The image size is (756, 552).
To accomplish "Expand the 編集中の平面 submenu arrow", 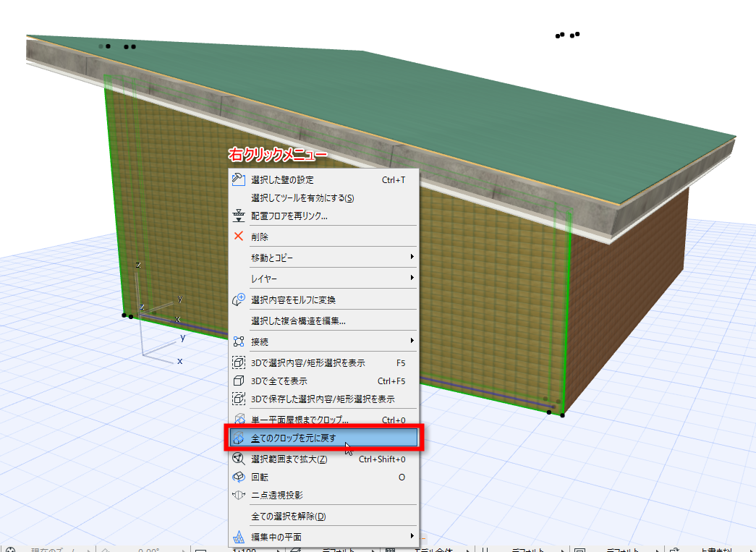I will tap(412, 536).
